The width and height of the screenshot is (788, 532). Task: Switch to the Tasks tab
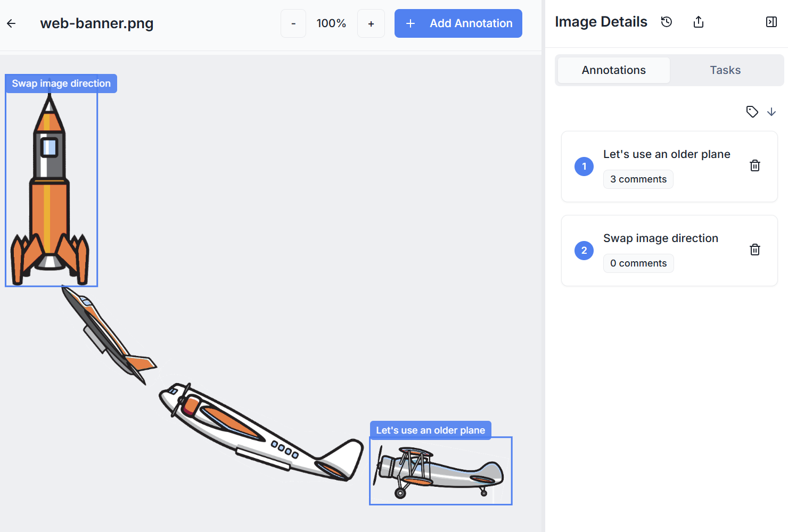coord(725,70)
